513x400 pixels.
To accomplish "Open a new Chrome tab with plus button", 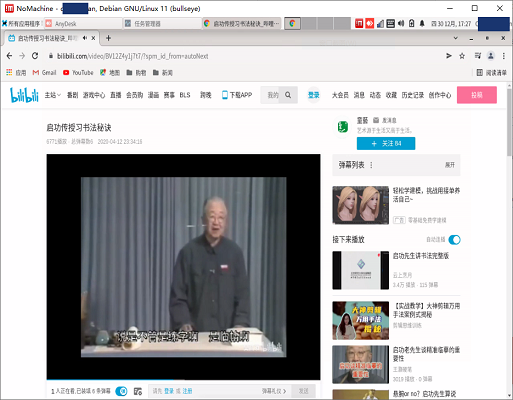I will 108,38.
